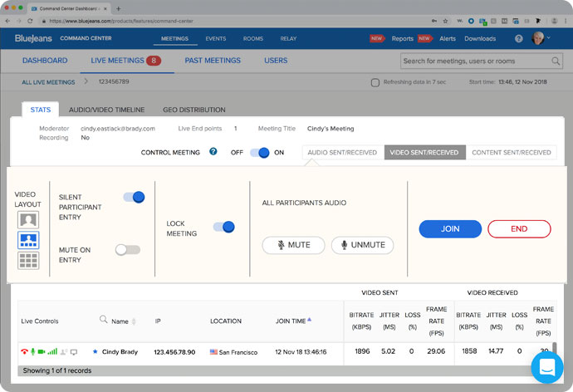Click the screen share monitor icon in Live Controls
573x392 pixels.
click(74, 352)
